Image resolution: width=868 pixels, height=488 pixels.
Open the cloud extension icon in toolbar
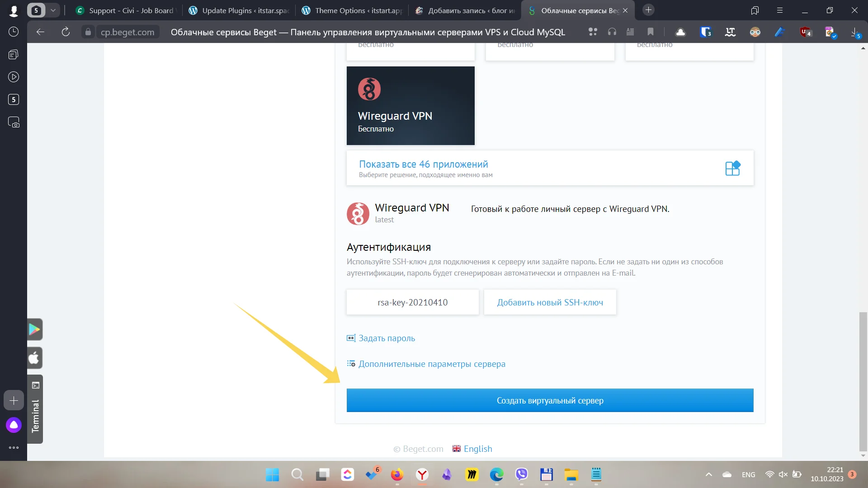coord(680,32)
